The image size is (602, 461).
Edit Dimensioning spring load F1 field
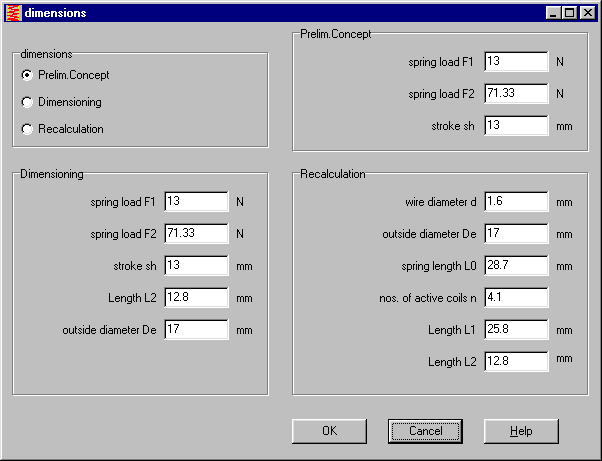tap(196, 202)
